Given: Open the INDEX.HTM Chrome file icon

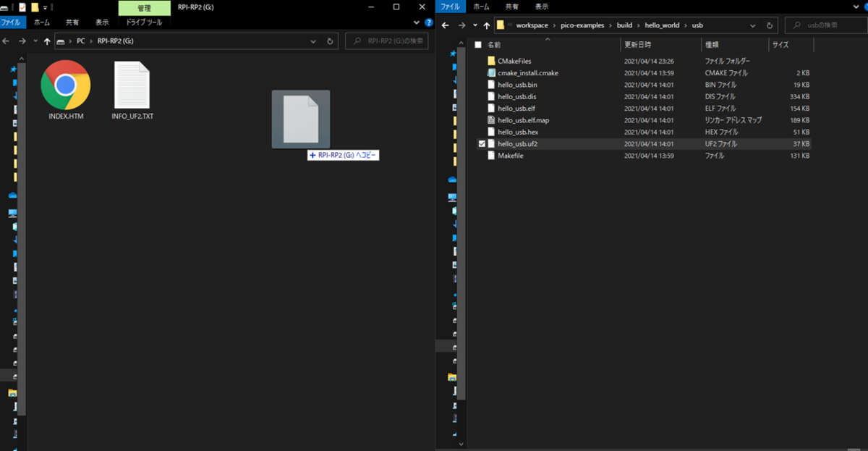Looking at the screenshot, I should [66, 85].
